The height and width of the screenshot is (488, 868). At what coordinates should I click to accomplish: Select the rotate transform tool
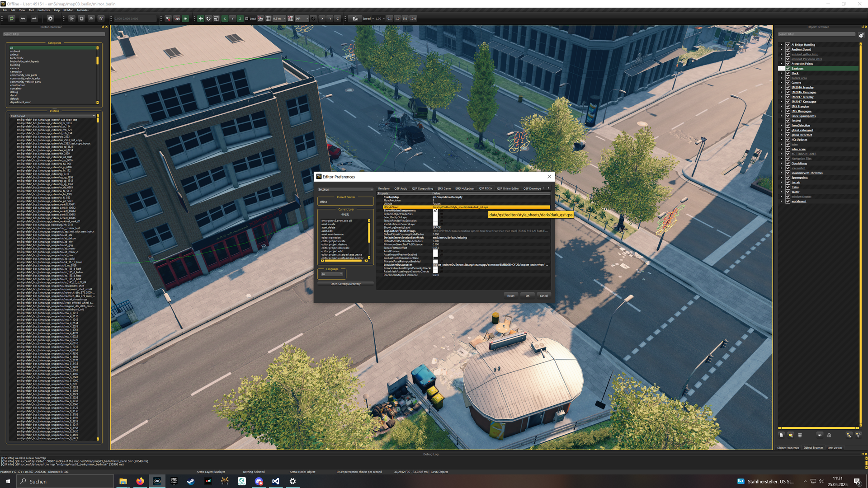[208, 19]
